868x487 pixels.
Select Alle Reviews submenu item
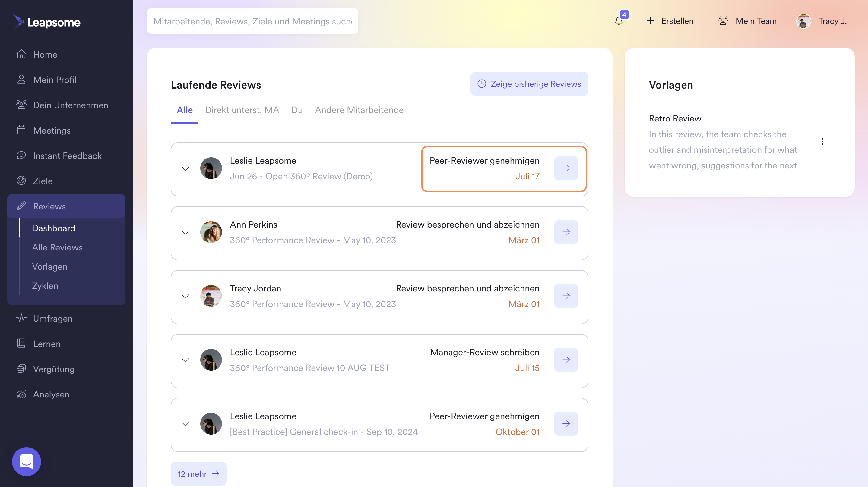tap(57, 247)
